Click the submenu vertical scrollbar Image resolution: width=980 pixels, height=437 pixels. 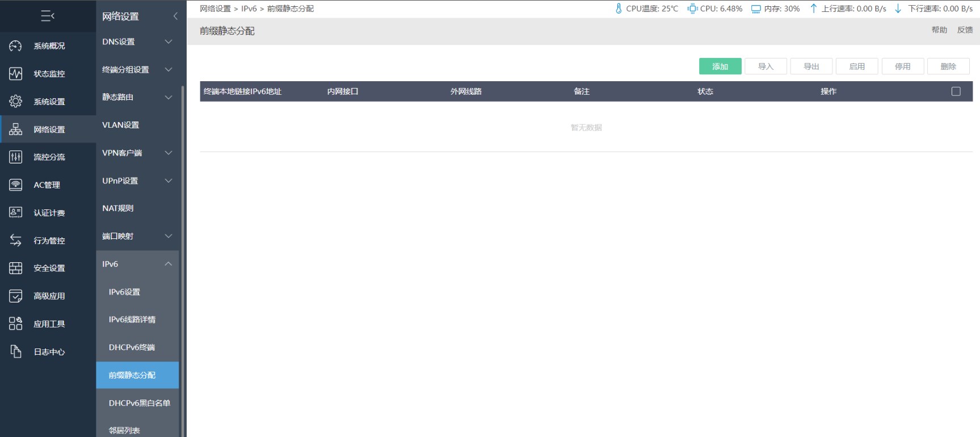click(x=183, y=261)
